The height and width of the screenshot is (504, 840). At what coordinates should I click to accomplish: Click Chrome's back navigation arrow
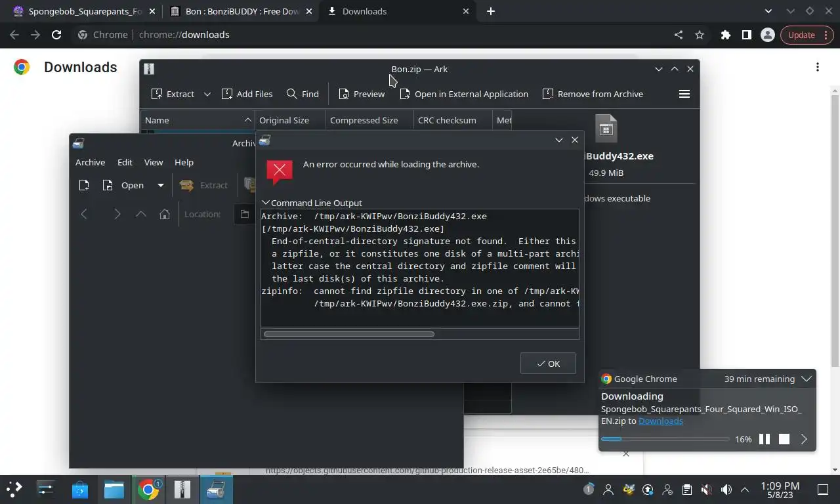tap(14, 35)
